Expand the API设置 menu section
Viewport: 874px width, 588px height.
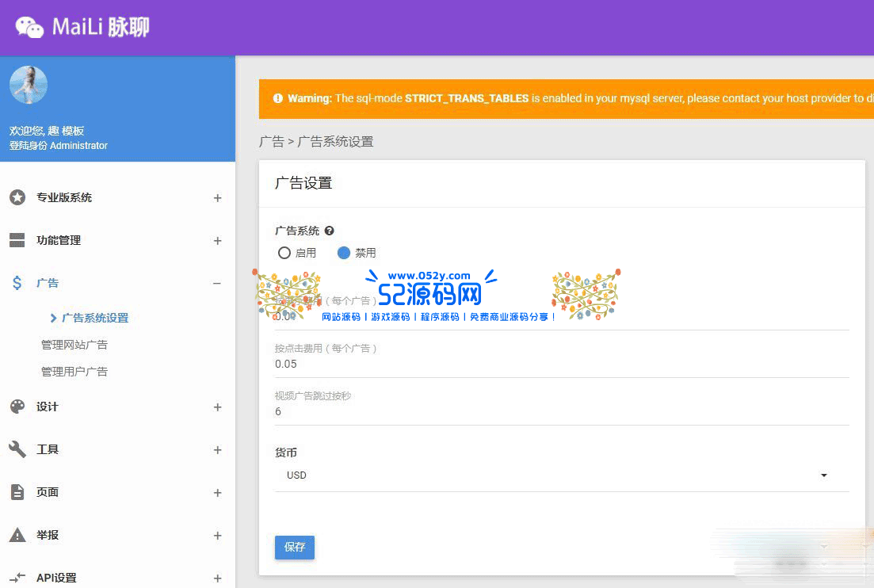click(x=217, y=578)
